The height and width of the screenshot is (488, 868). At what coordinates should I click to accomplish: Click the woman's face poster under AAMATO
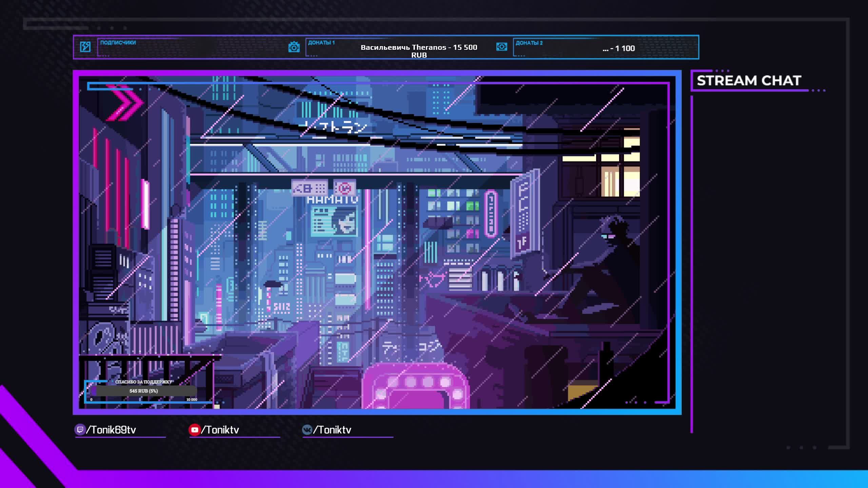pyautogui.click(x=344, y=221)
